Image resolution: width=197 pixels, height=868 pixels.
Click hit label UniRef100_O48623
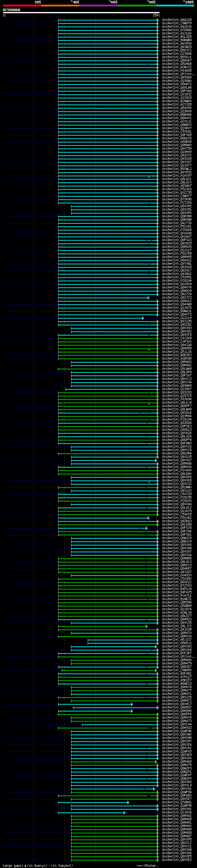pyautogui.click(x=177, y=430)
